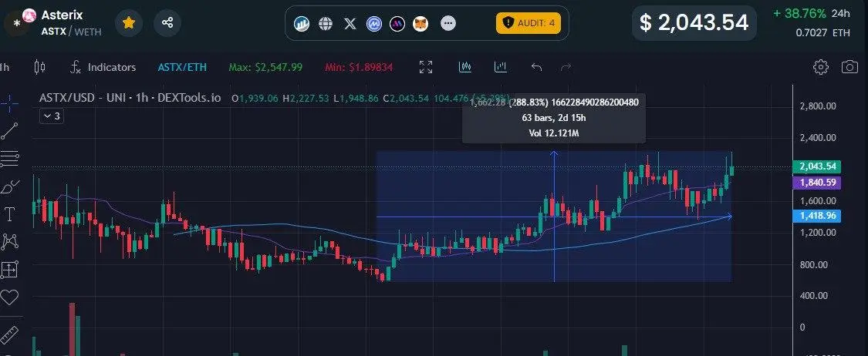Screen dimensions: 868x356
Task: Add the token via the MetaMask fox icon
Action: 420,24
